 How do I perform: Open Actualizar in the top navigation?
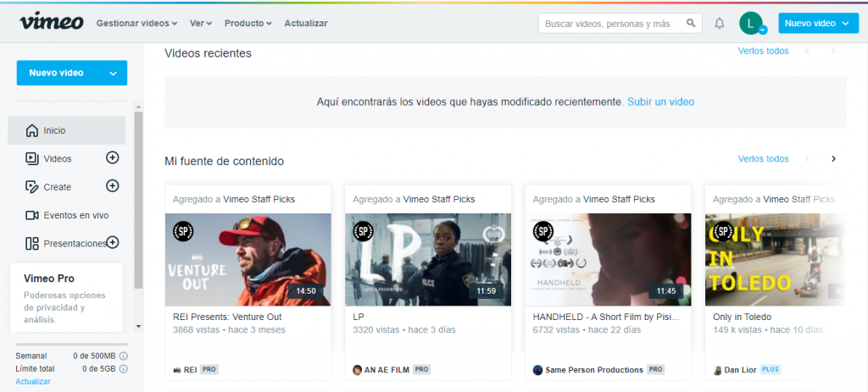[305, 23]
